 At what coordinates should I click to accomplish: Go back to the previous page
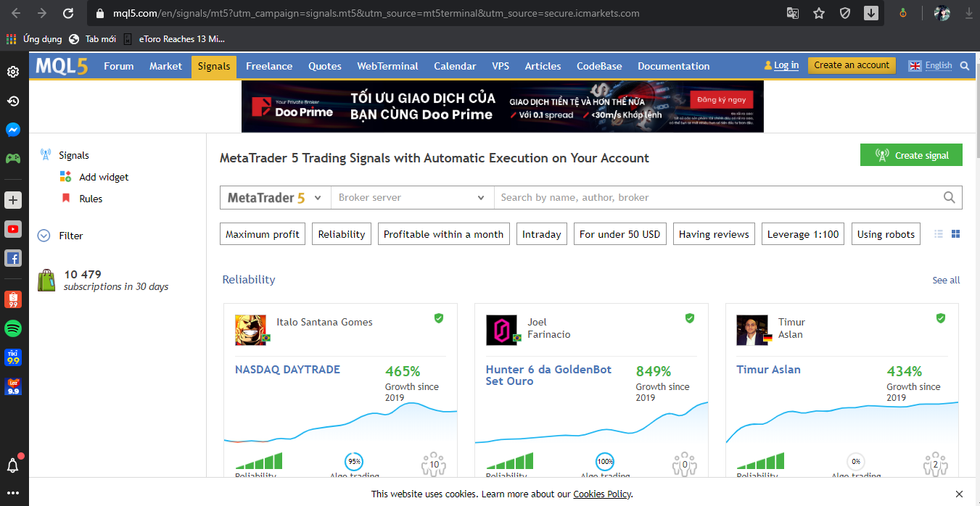coord(16,13)
